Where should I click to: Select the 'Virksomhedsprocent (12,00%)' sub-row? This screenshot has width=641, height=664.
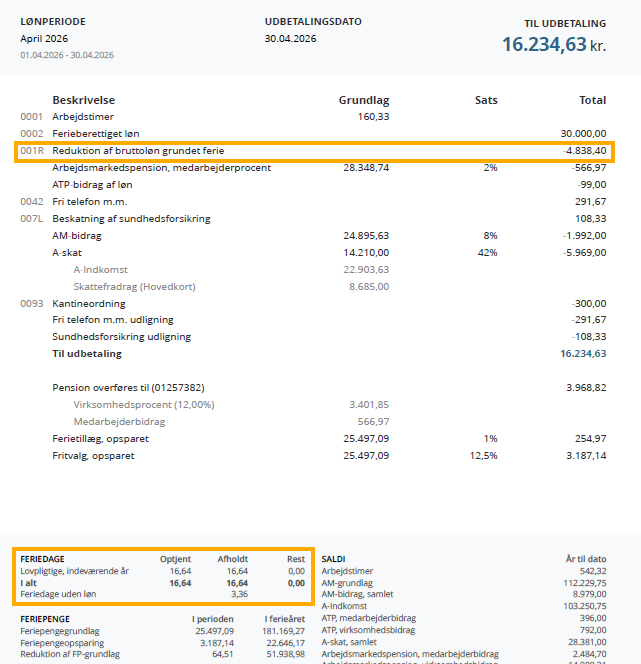[142, 405]
